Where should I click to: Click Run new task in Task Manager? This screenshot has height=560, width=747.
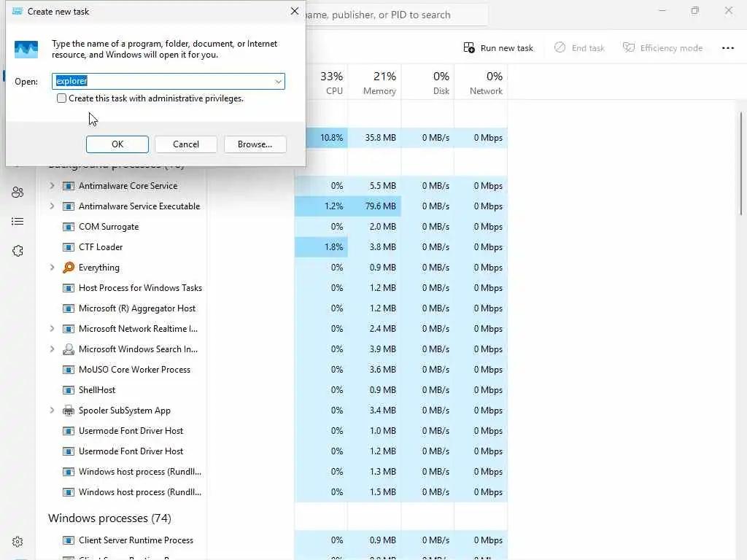pos(498,48)
